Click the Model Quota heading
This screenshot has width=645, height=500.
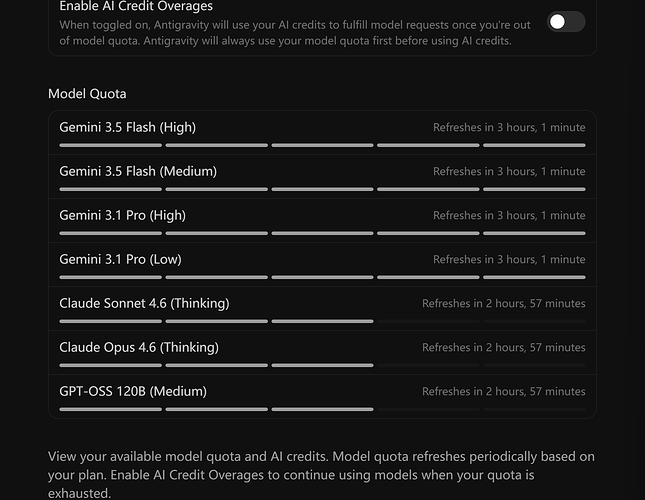87,94
